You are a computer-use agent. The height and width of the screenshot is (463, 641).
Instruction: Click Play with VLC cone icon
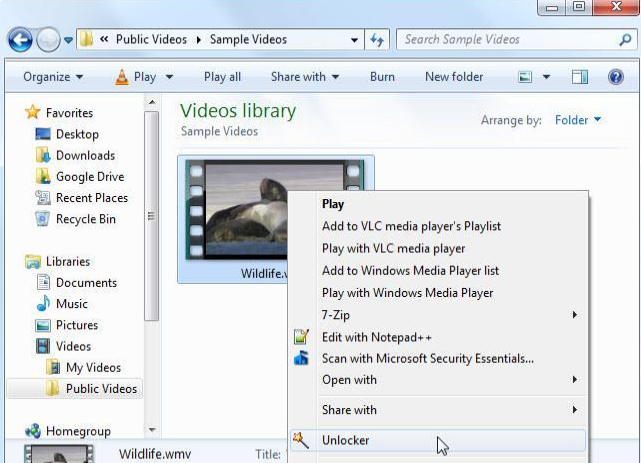(x=135, y=77)
